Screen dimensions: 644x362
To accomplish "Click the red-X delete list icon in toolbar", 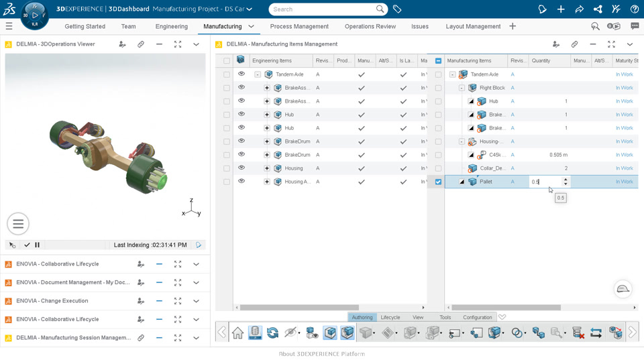I will [x=578, y=333].
